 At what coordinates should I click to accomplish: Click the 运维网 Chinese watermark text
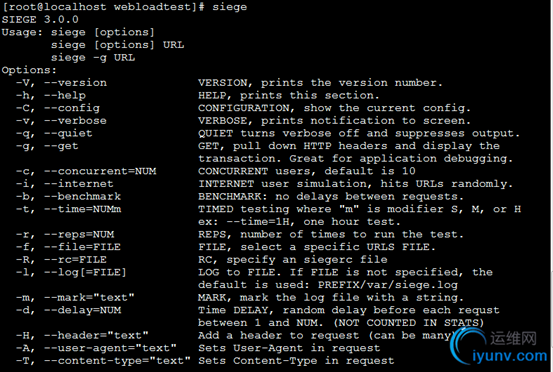pos(514,338)
